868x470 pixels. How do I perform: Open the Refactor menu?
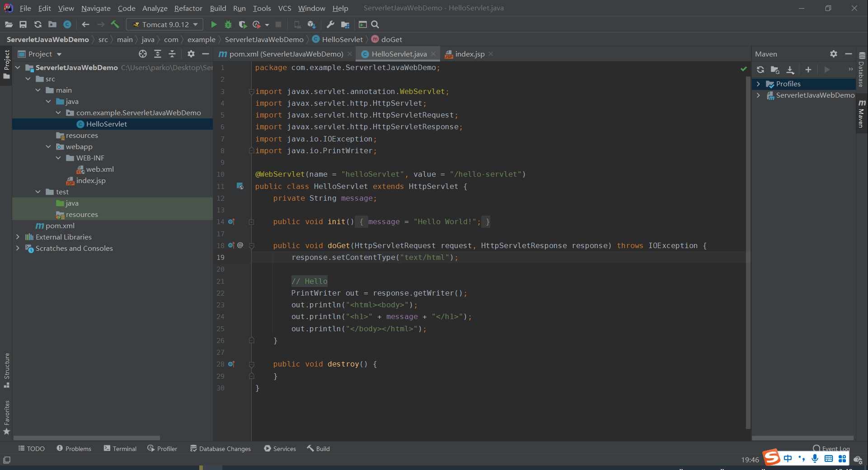tap(188, 8)
